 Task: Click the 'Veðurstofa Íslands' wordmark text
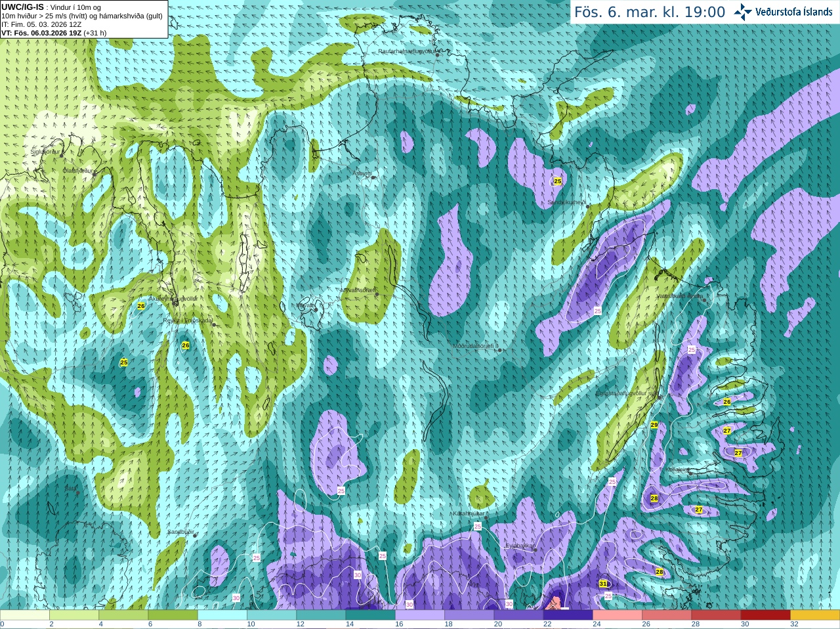pyautogui.click(x=794, y=12)
